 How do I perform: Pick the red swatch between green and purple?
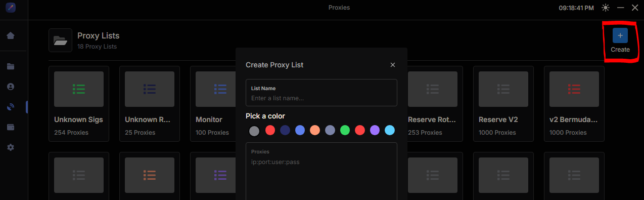(x=360, y=131)
